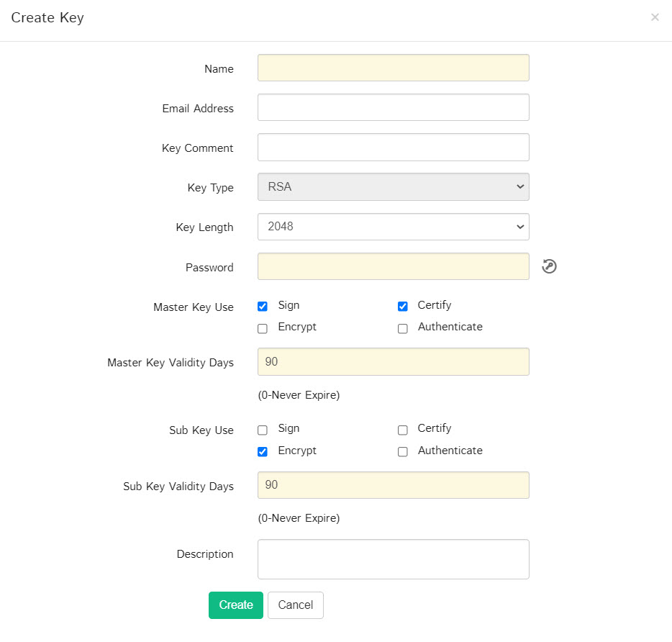This screenshot has width=672, height=642.
Task: Tick Sub Key Use Authenticate checkbox
Action: pyautogui.click(x=403, y=452)
